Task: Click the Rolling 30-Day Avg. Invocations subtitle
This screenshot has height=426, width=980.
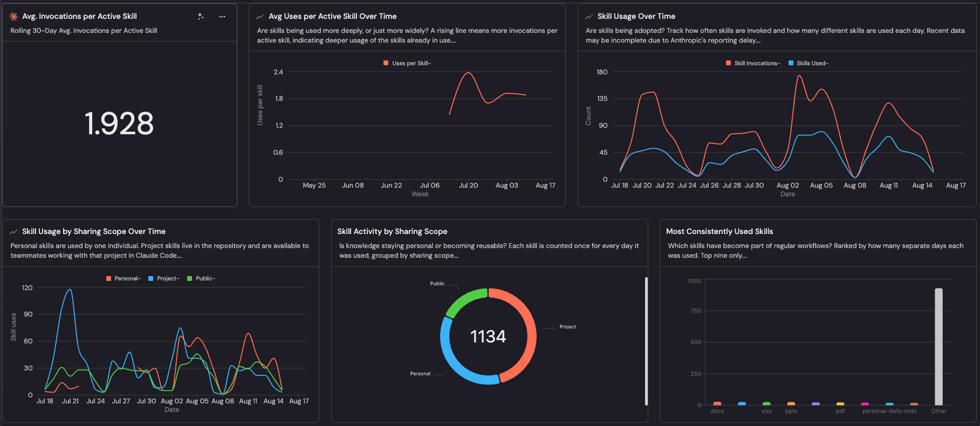Action: pyautogui.click(x=84, y=31)
